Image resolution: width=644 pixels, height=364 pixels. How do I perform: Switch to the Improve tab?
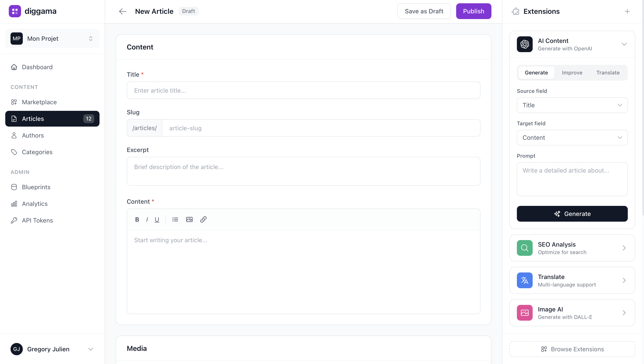pos(572,72)
